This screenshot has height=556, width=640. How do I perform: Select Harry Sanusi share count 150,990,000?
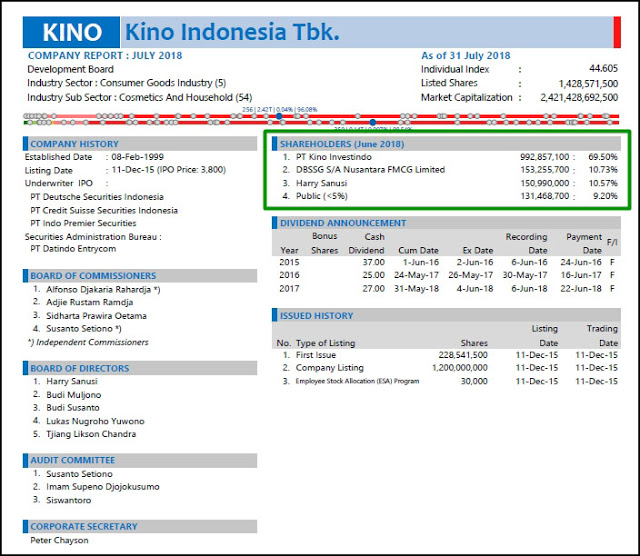(544, 183)
